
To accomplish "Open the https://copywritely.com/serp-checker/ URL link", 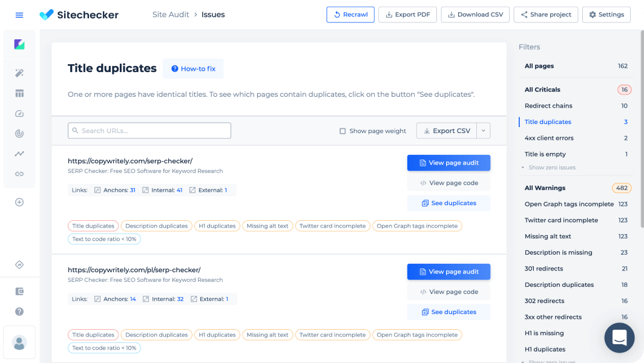I will pos(130,161).
